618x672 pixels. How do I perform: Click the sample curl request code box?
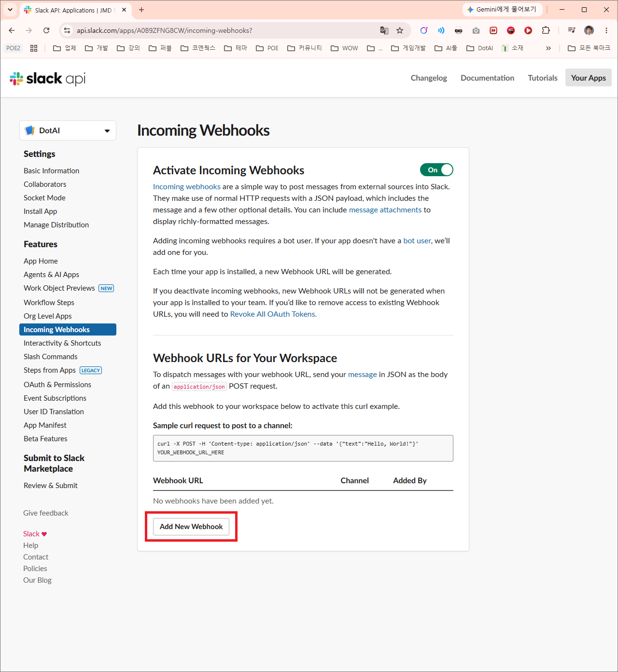click(303, 448)
